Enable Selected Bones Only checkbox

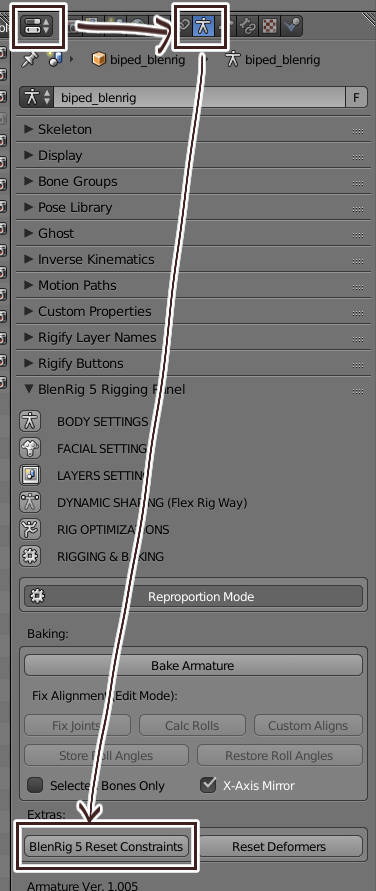(x=35, y=785)
